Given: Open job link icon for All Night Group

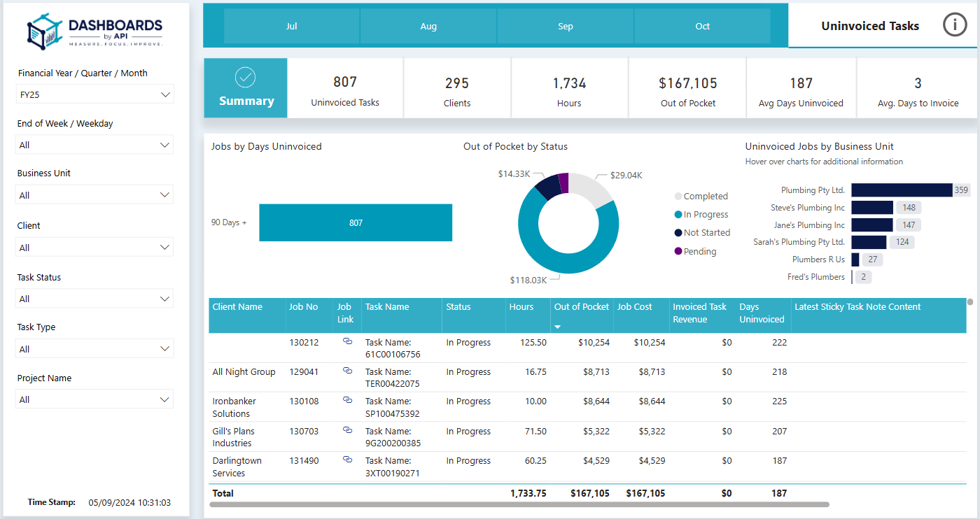Looking at the screenshot, I should 347,371.
